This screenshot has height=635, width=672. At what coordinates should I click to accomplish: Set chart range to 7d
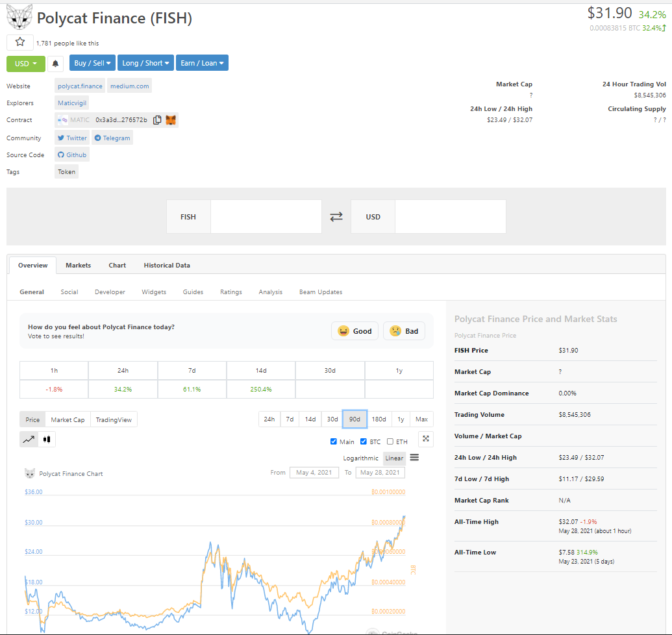290,419
